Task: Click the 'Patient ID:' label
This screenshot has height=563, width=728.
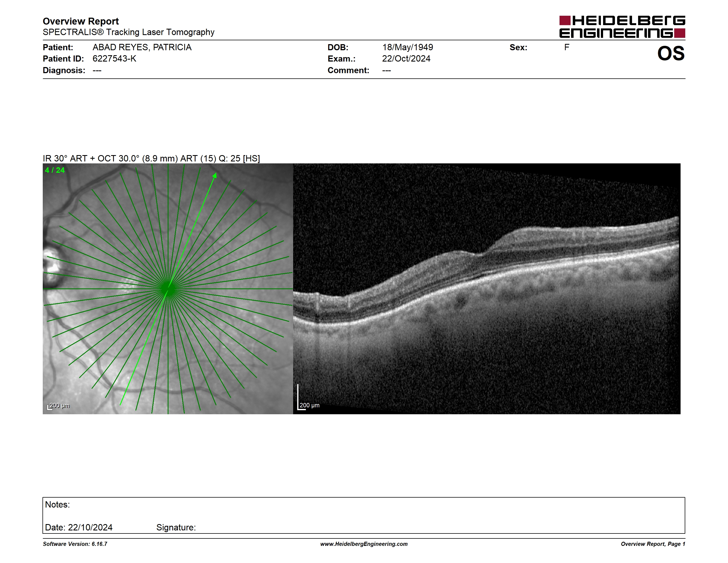Action: pyautogui.click(x=63, y=59)
